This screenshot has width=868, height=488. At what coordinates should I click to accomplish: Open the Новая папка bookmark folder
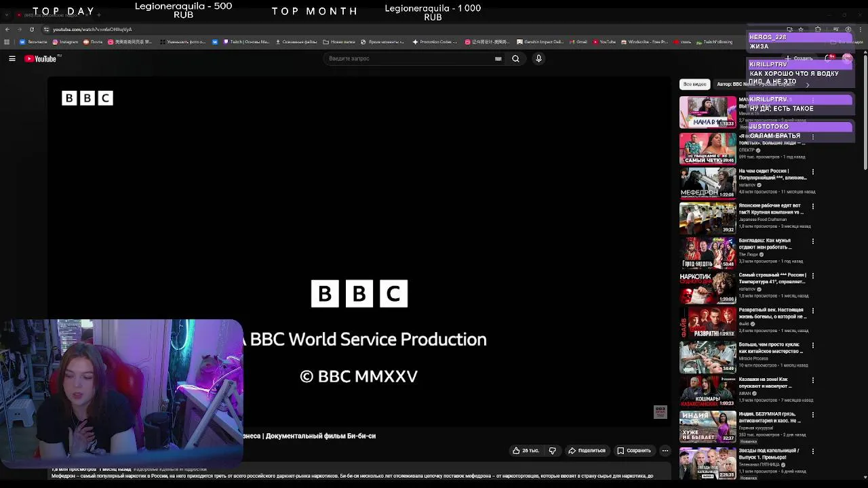(x=339, y=42)
